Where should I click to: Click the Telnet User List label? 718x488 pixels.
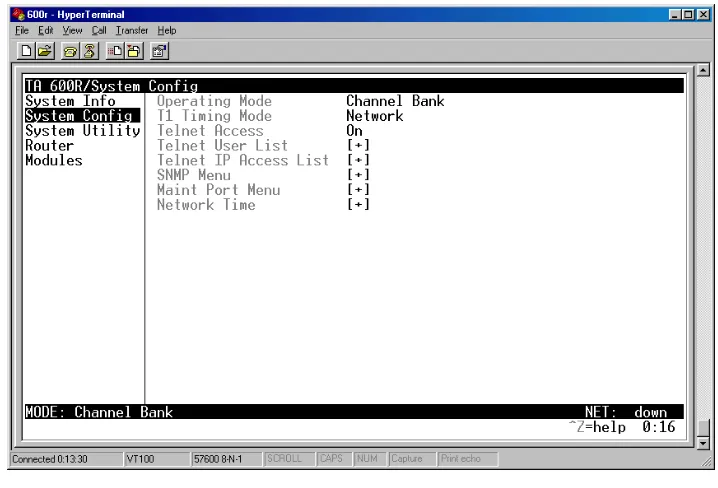pos(223,146)
